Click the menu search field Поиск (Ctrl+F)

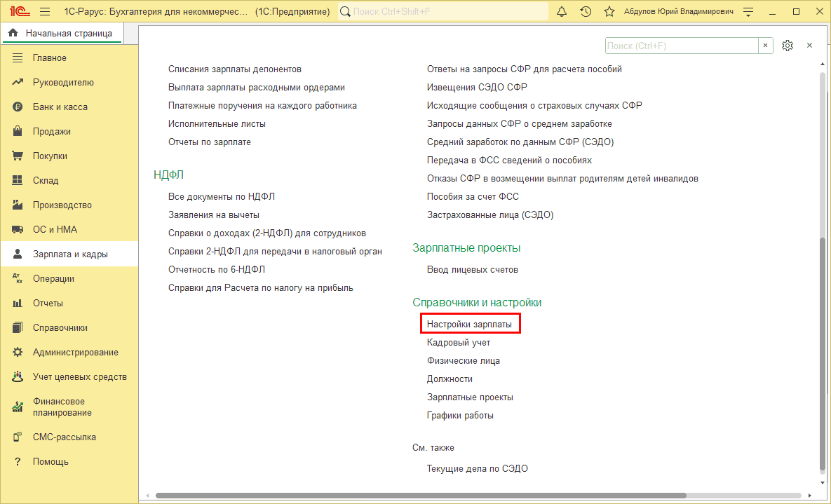click(x=682, y=46)
